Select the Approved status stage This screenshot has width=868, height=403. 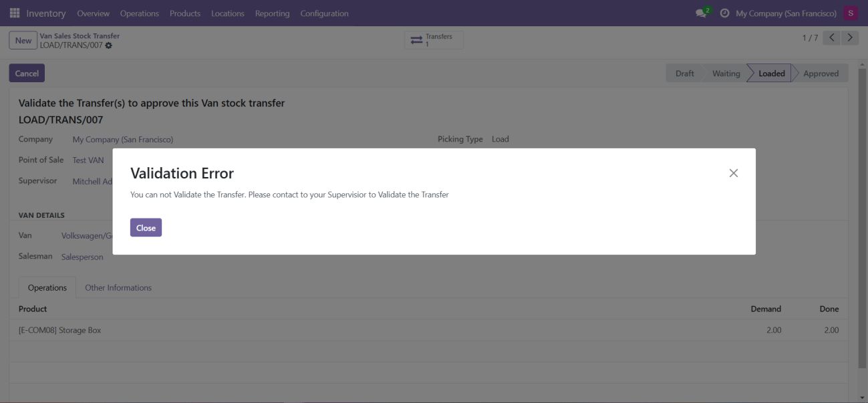820,74
